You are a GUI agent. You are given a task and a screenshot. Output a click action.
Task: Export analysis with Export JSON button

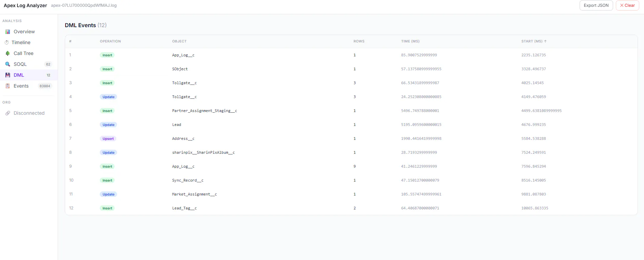596,5
